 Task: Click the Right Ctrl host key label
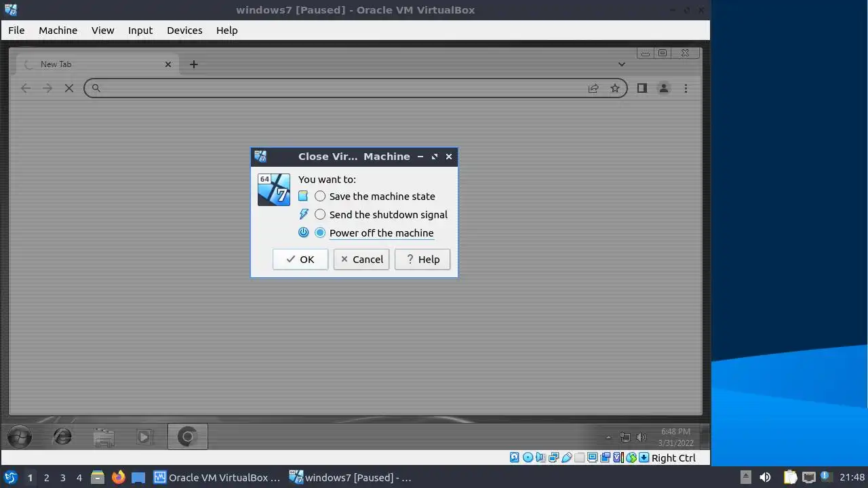point(673,458)
